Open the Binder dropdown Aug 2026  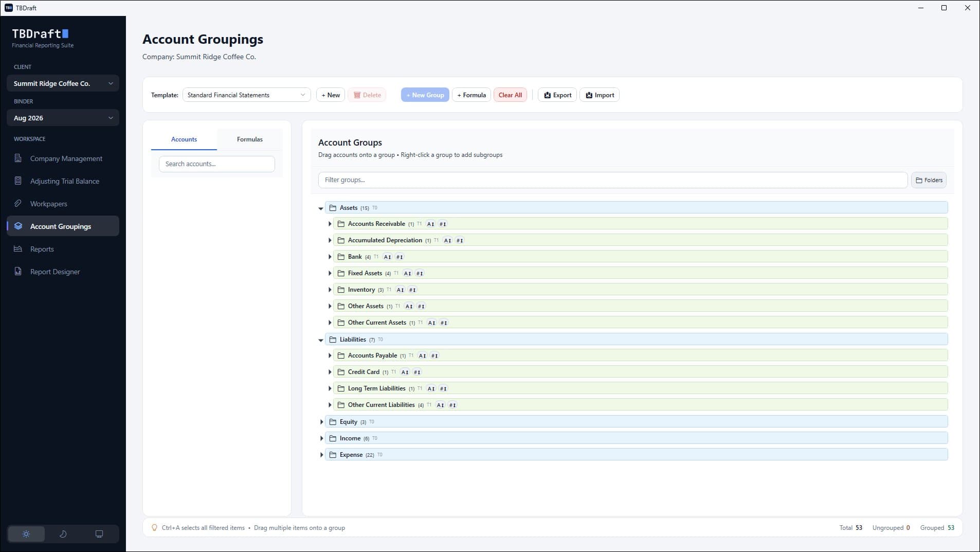coord(63,118)
